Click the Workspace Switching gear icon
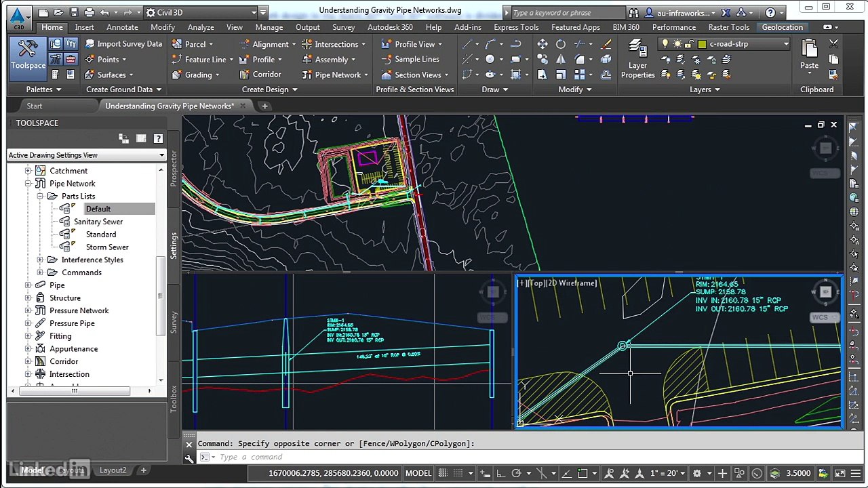 (696, 473)
